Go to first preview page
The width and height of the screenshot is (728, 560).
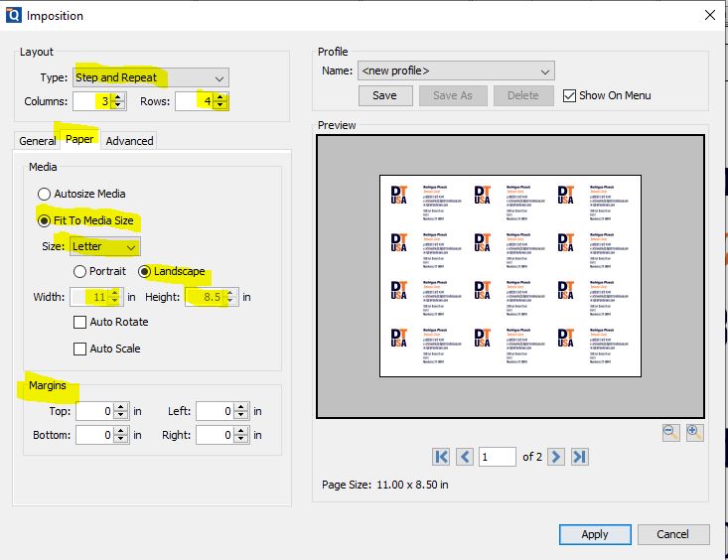point(441,457)
